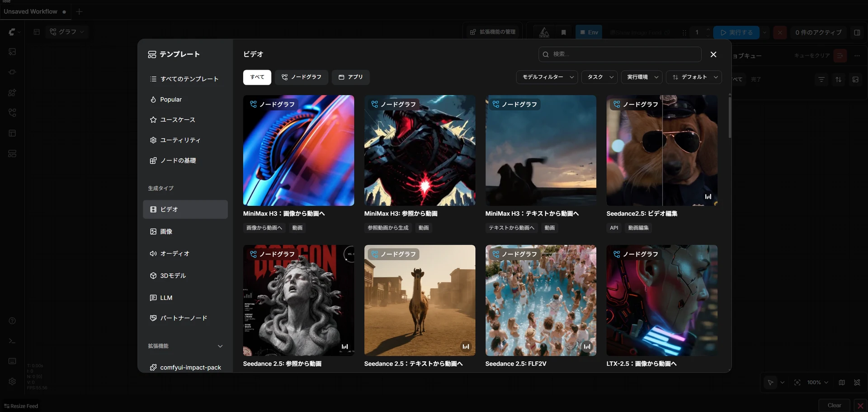Screen dimensions: 868x412
Task: Click キューをクリア in the job queue
Action: (812, 56)
